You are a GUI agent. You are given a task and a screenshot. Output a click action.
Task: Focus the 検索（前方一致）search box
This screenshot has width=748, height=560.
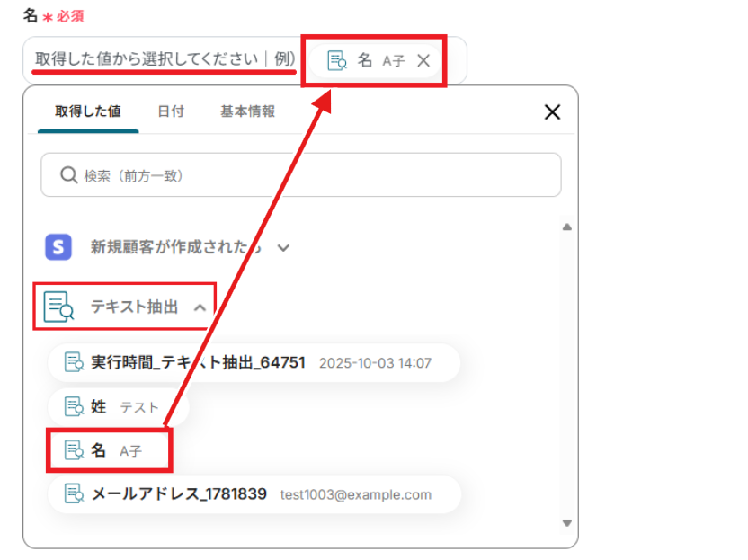[x=301, y=175]
